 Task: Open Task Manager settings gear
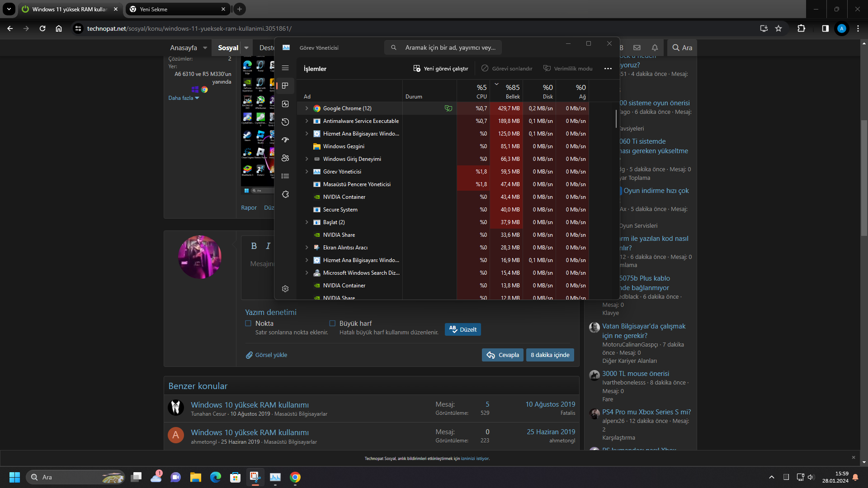285,289
